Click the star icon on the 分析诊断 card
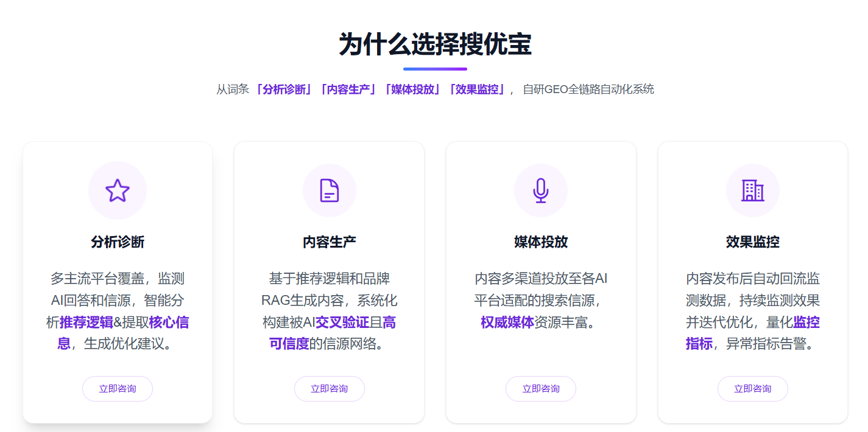 point(118,190)
